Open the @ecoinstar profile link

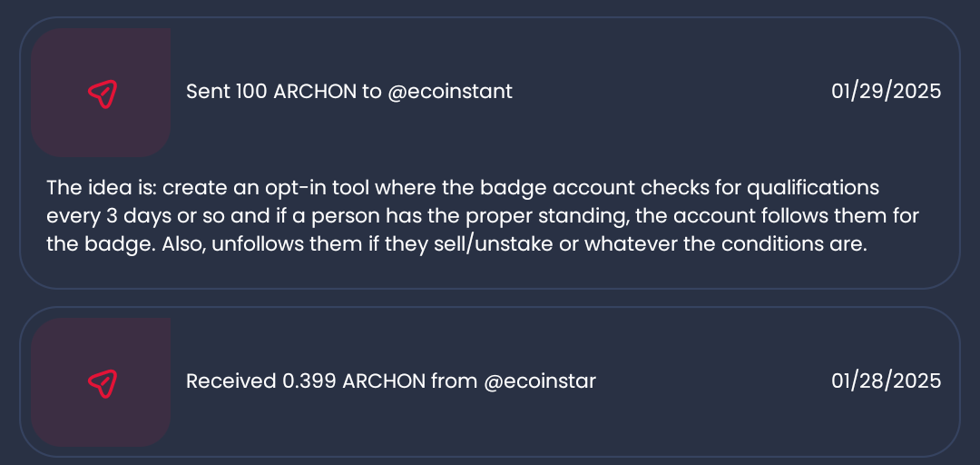[x=540, y=381]
